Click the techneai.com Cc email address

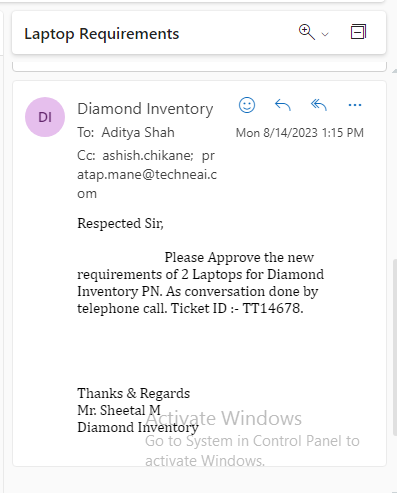(147, 174)
